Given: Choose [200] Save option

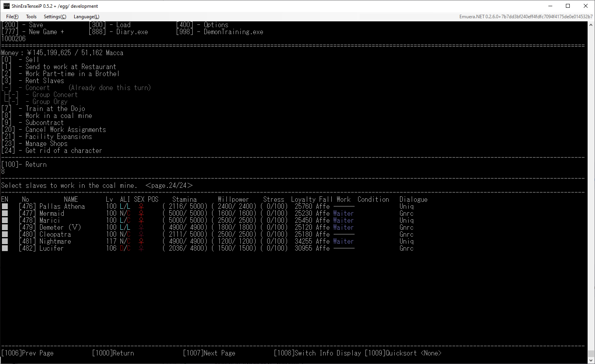Looking at the screenshot, I should [22, 25].
